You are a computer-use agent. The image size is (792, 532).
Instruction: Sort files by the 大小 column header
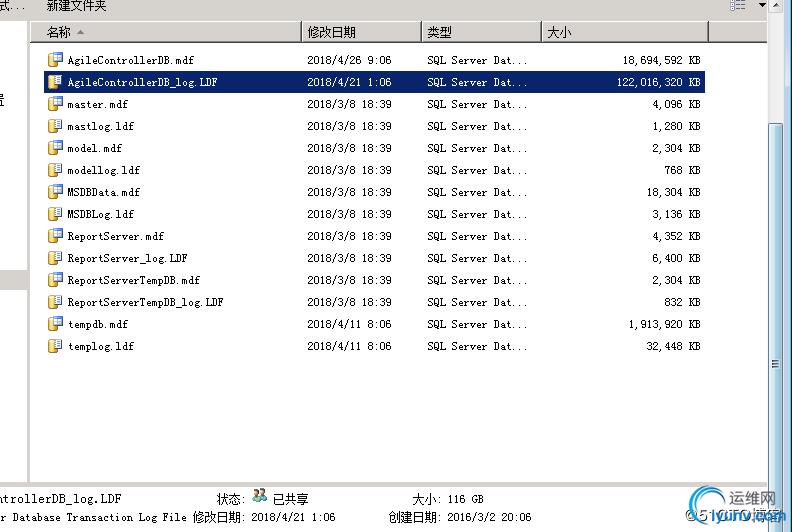[x=625, y=32]
